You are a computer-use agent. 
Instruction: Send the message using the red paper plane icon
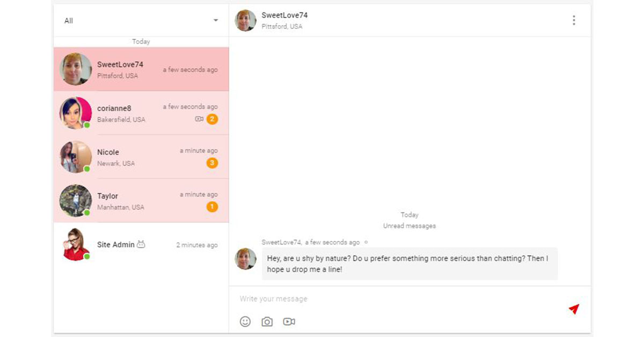574,309
